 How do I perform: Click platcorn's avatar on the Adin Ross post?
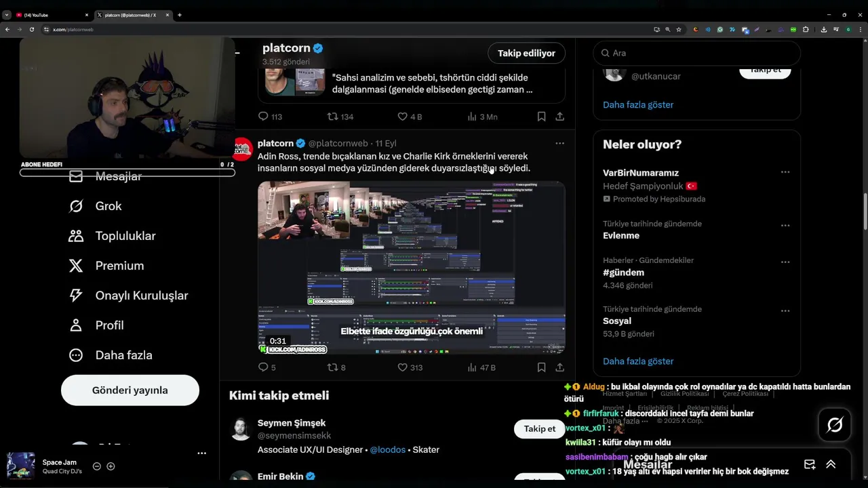tap(242, 149)
